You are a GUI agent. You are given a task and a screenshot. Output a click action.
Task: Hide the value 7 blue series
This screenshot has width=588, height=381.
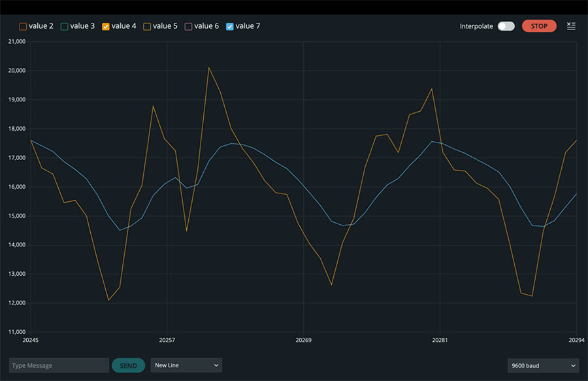pyautogui.click(x=229, y=26)
